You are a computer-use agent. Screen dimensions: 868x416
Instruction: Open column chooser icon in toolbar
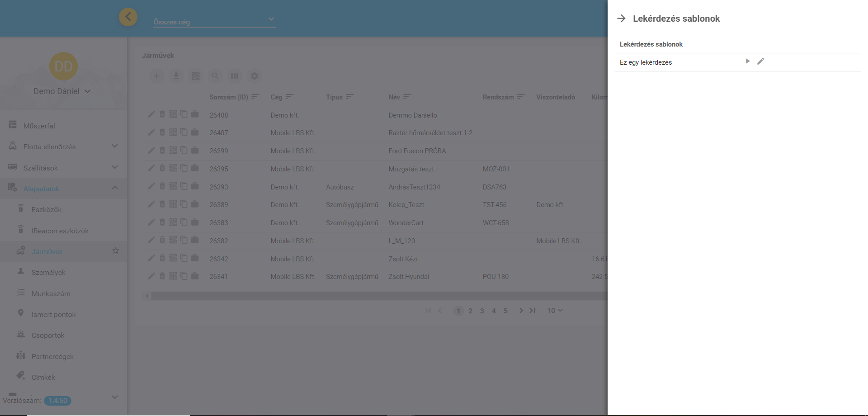(235, 76)
